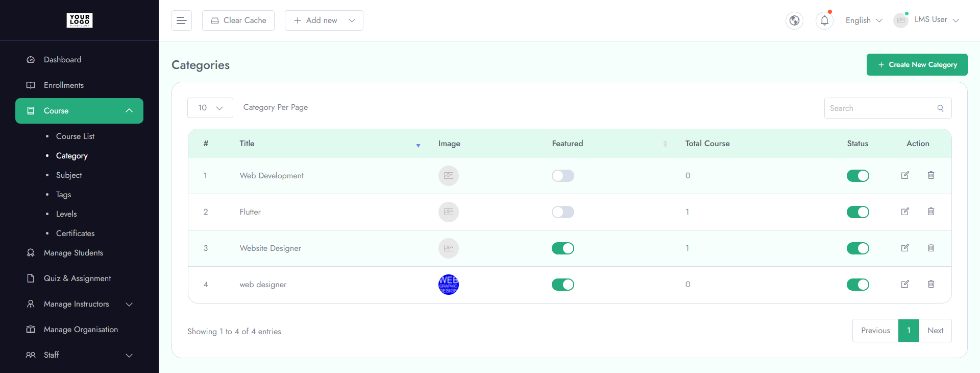980x373 pixels.
Task: Edit the Web Development category
Action: tap(905, 175)
